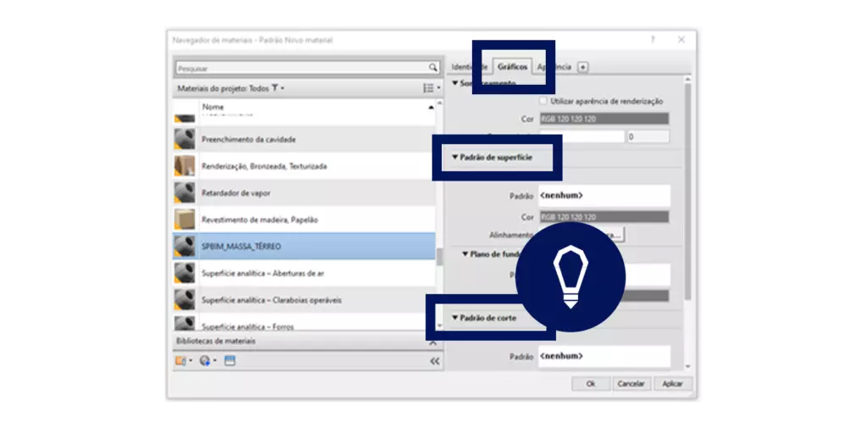
Task: Collapse the material browser with double-chevron
Action: (x=435, y=361)
